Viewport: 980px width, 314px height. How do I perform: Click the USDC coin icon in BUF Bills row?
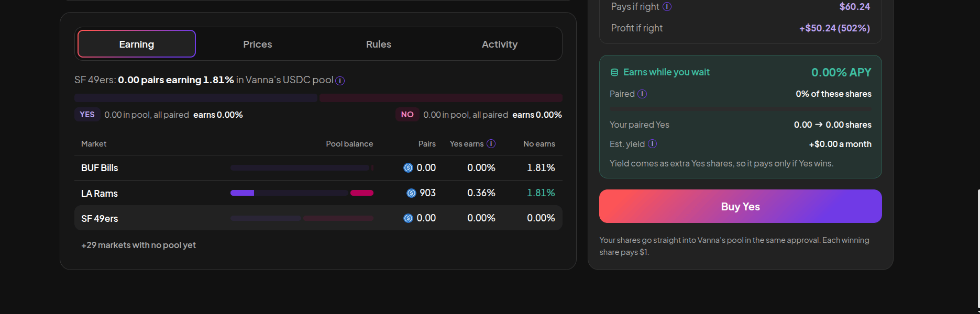click(408, 168)
